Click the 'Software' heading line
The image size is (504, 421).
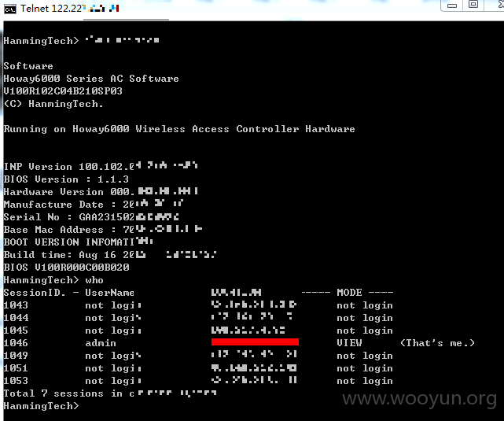28,66
